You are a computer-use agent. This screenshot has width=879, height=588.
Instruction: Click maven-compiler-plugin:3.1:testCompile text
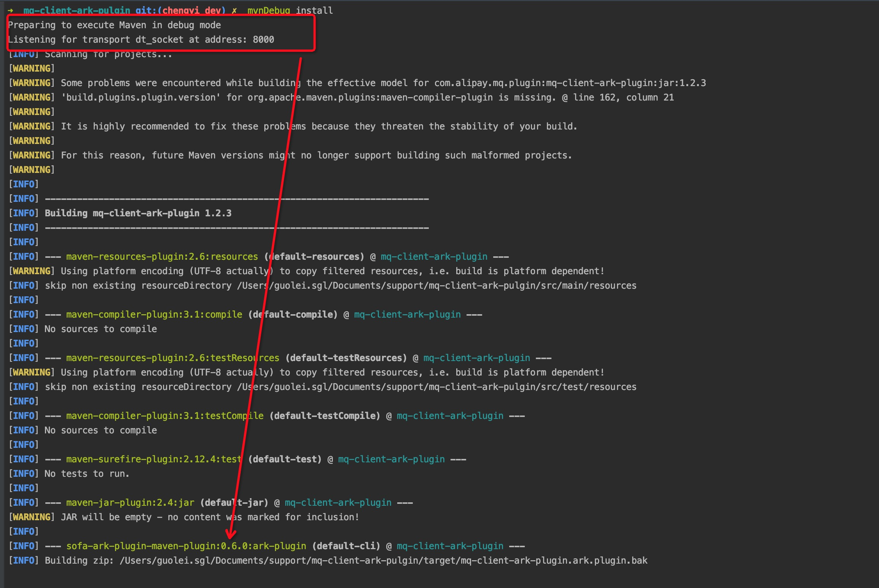pyautogui.click(x=165, y=416)
